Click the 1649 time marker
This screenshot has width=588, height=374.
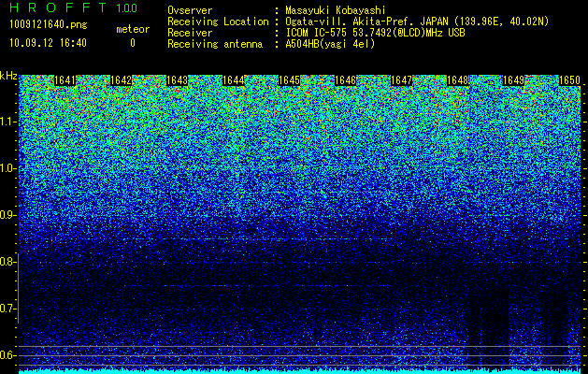(x=513, y=80)
